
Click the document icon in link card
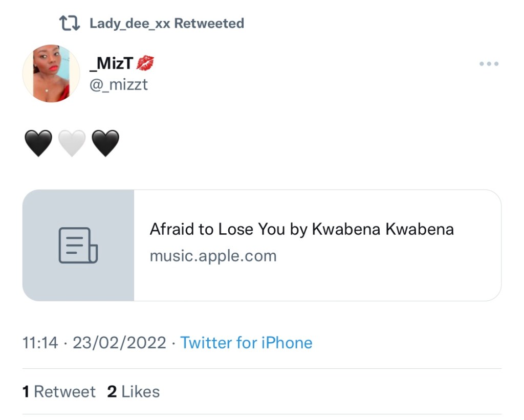click(x=78, y=246)
